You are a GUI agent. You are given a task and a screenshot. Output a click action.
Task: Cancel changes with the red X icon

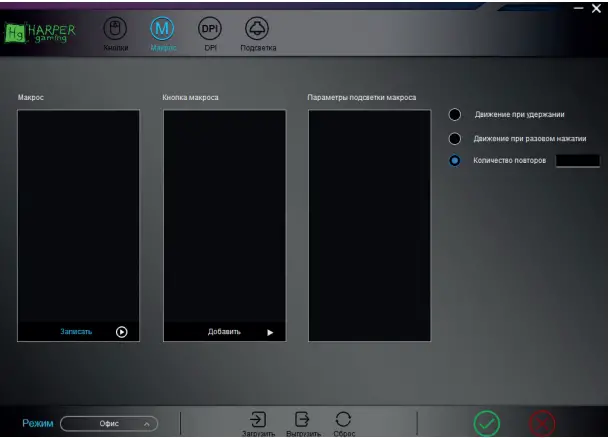point(542,423)
